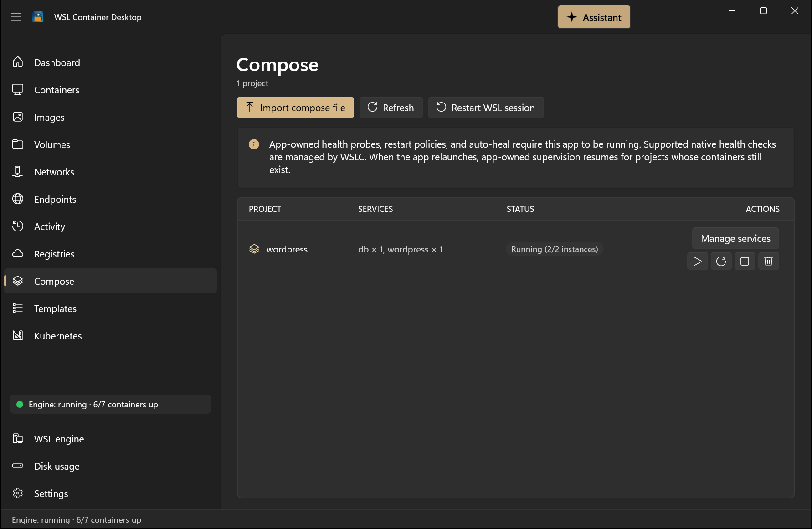The image size is (812, 529).
Task: Click Restart WSL session
Action: 486,108
